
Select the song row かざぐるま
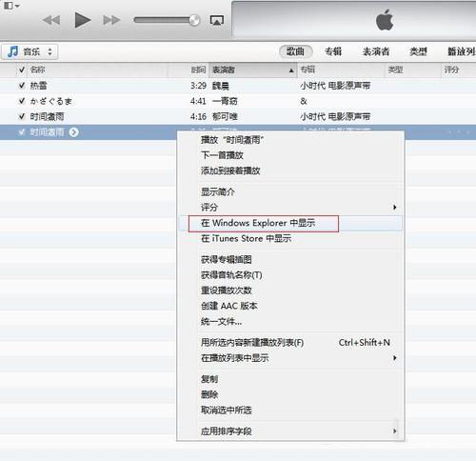pos(238,101)
